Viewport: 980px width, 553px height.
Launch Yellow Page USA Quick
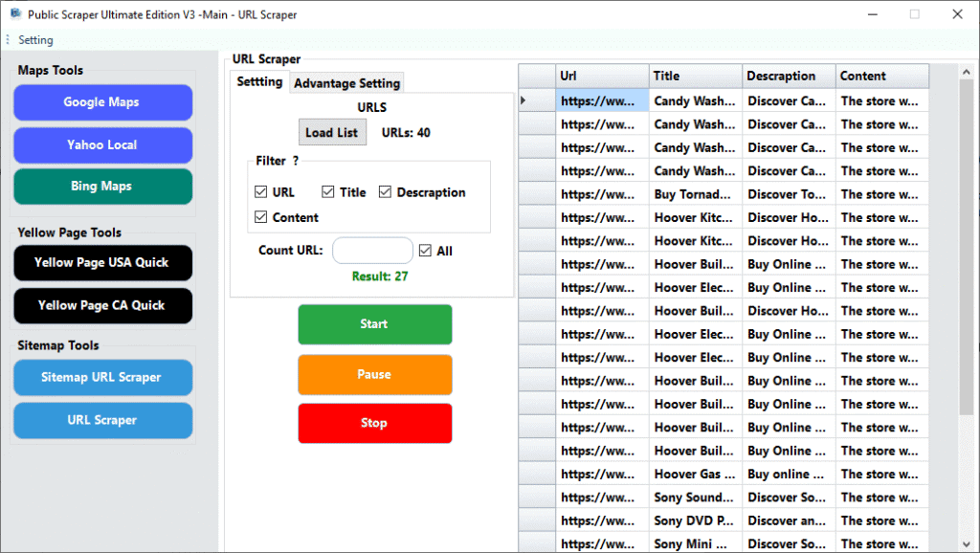click(102, 262)
